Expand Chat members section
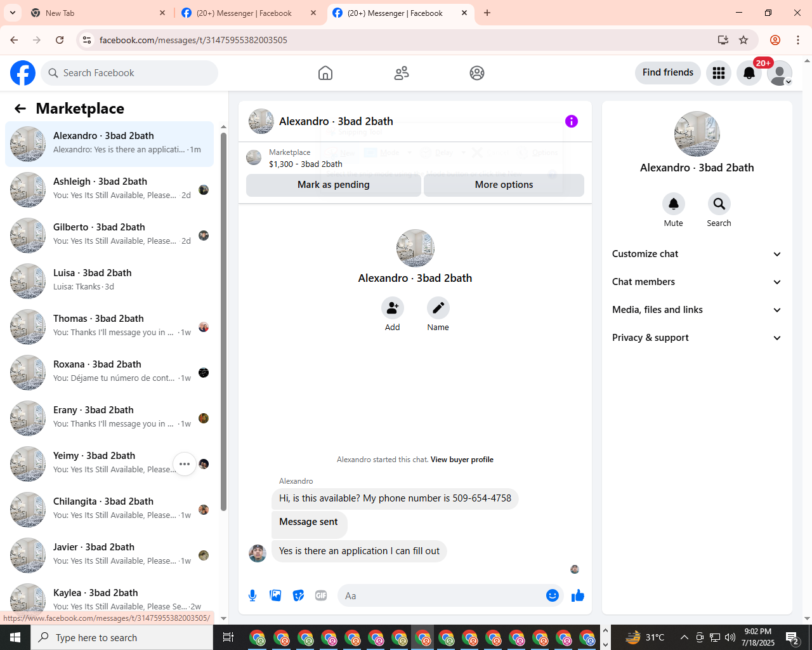812x650 pixels. pos(697,282)
